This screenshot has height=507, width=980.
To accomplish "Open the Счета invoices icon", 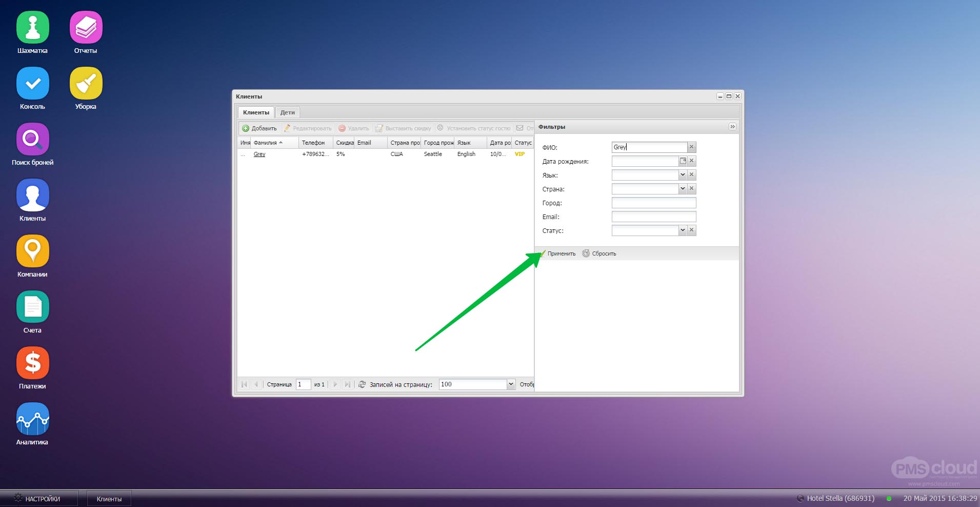I will tap(33, 307).
